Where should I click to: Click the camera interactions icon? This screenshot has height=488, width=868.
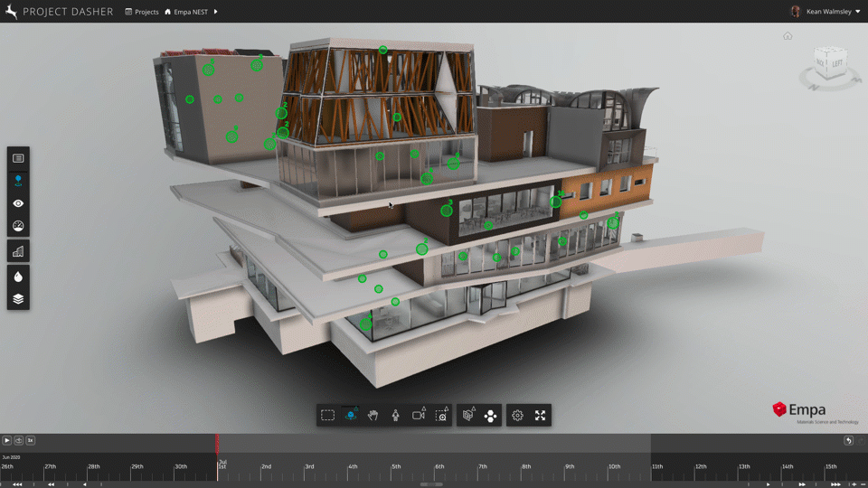click(x=419, y=416)
